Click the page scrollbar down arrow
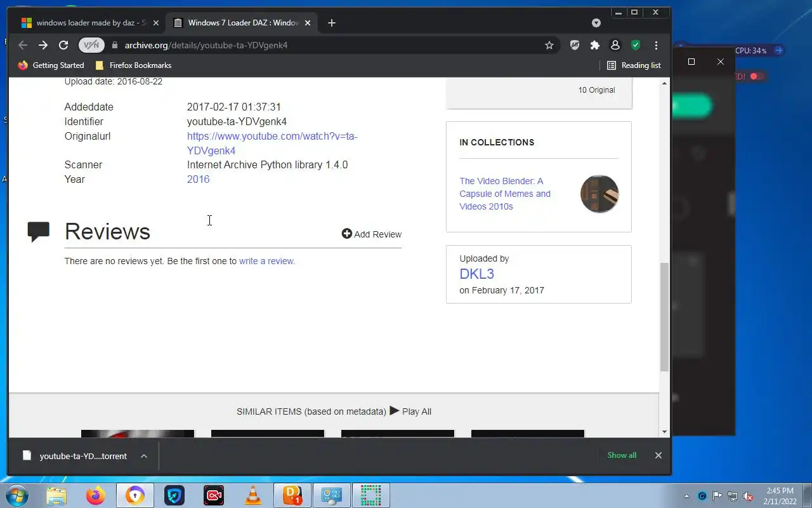This screenshot has width=812, height=508. coord(665,432)
